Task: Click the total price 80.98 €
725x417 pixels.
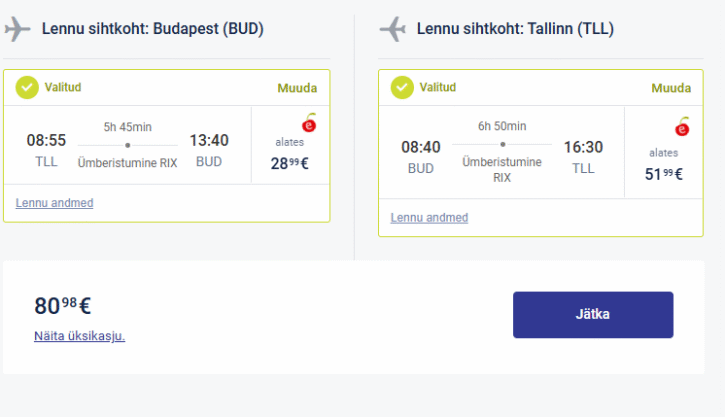Action: (63, 306)
